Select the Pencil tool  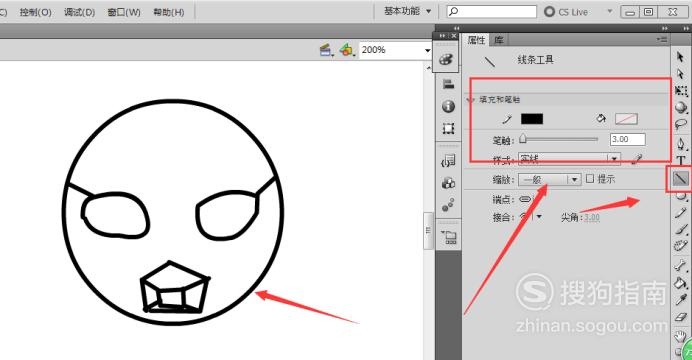(x=681, y=213)
